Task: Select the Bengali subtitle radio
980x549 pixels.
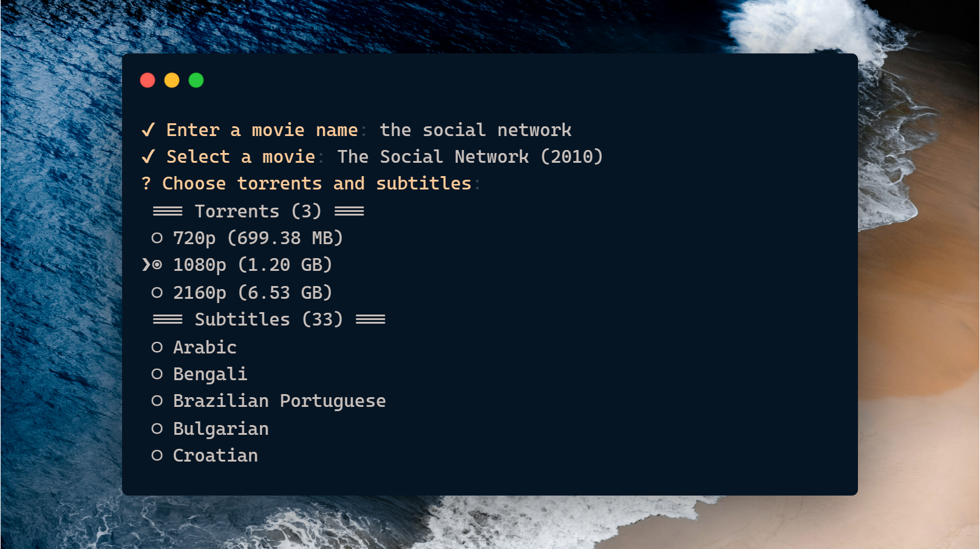Action: click(157, 374)
